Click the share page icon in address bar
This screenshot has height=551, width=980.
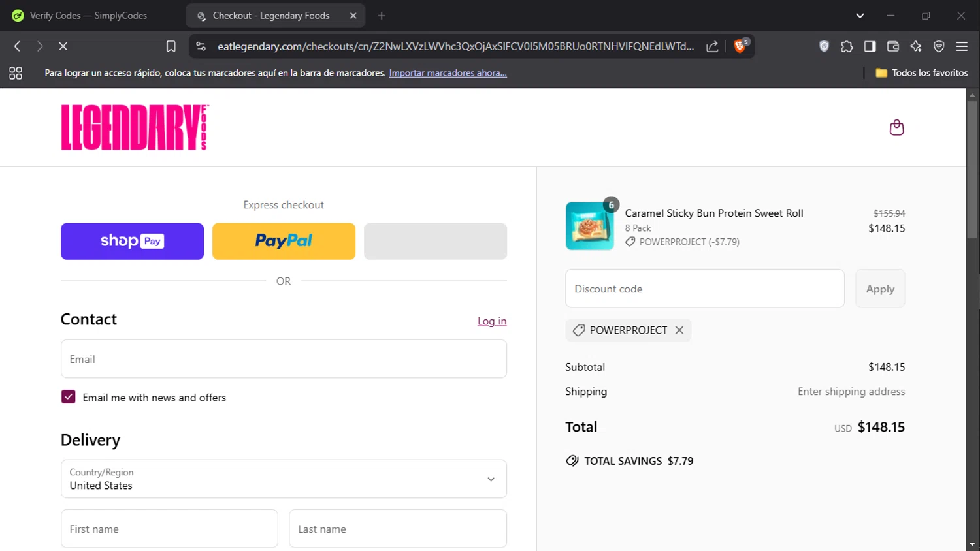tap(712, 46)
